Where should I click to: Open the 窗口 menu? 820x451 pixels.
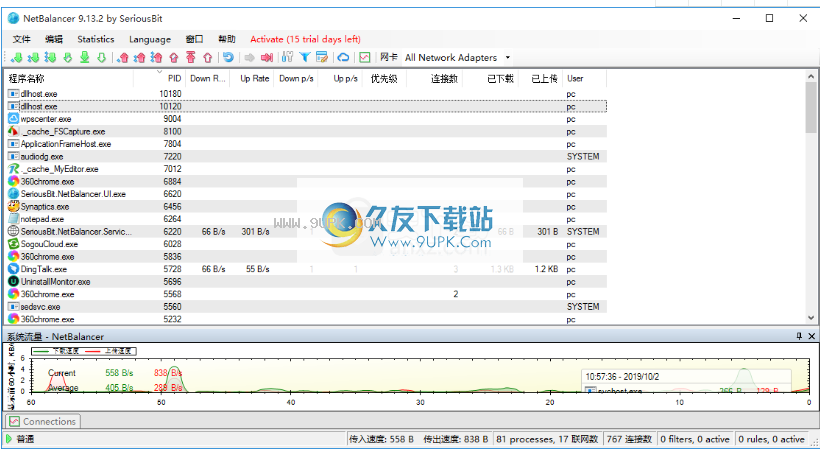point(194,39)
